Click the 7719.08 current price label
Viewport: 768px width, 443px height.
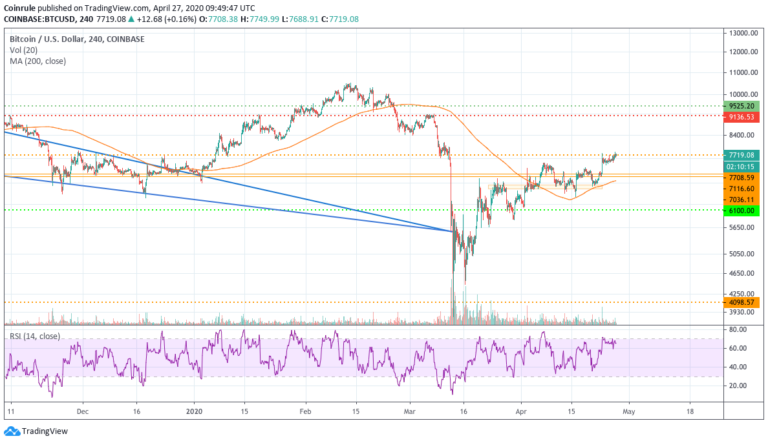(742, 155)
